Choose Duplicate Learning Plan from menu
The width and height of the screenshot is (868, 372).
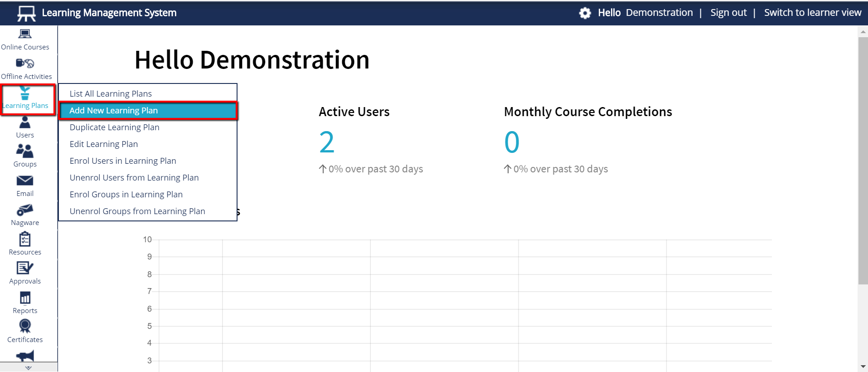tap(114, 127)
